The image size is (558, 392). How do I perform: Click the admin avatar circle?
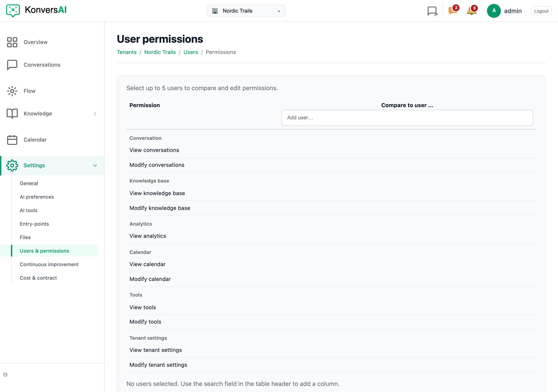tap(494, 11)
